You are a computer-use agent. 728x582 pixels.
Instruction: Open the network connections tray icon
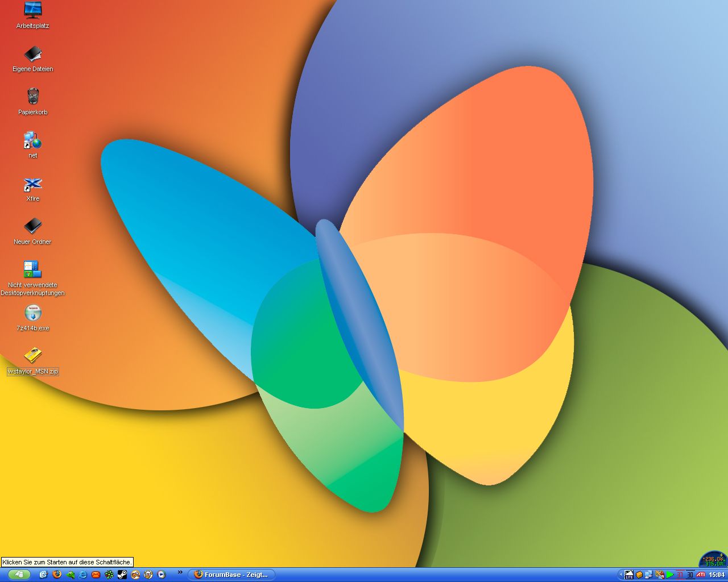coord(649,575)
